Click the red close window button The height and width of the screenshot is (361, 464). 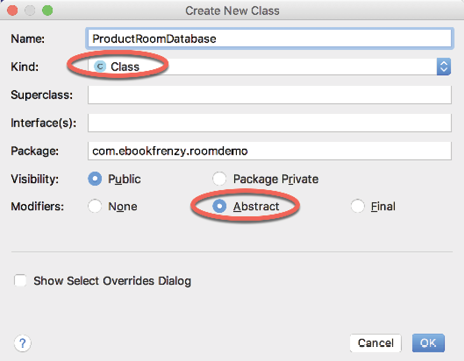coord(12,11)
